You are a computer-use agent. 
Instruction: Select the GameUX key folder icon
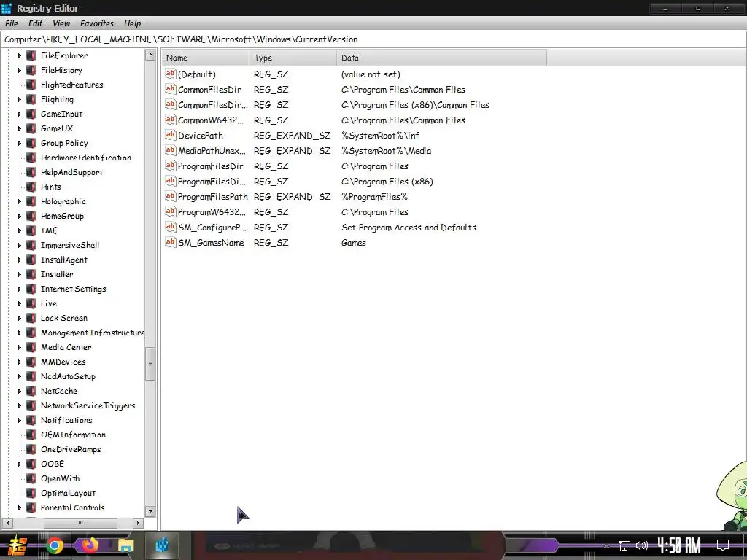pyautogui.click(x=31, y=128)
